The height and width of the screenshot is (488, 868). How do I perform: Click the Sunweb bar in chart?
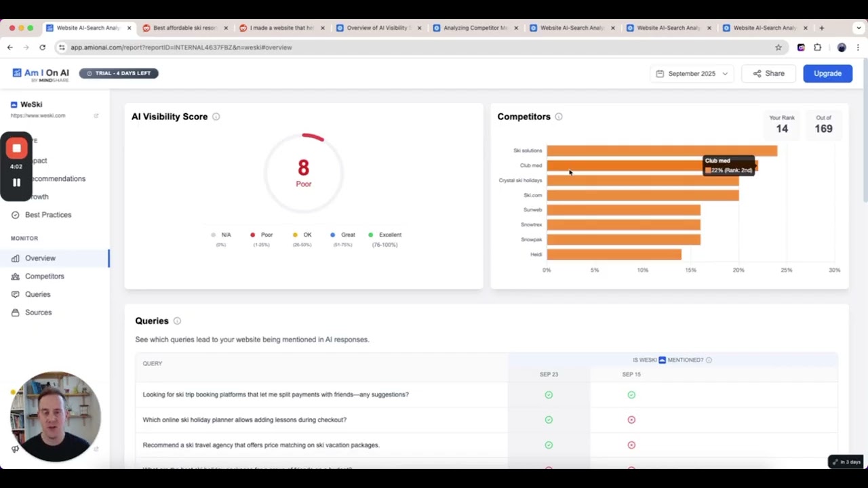pos(624,210)
